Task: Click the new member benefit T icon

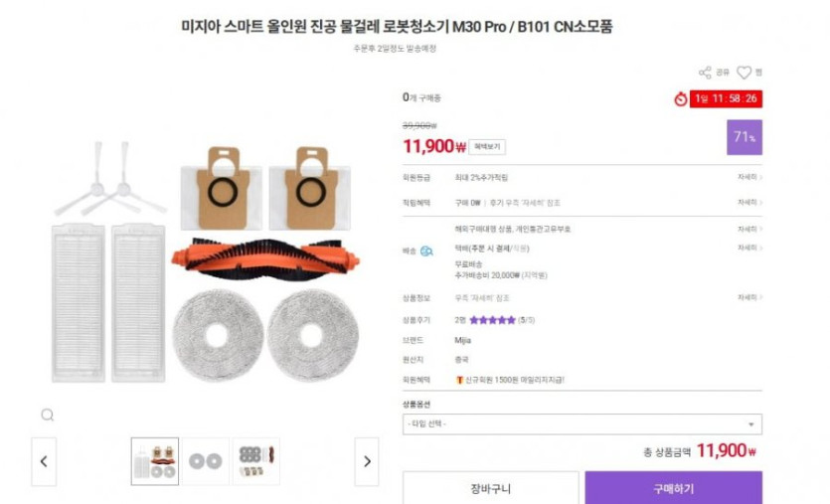Action: [x=459, y=380]
